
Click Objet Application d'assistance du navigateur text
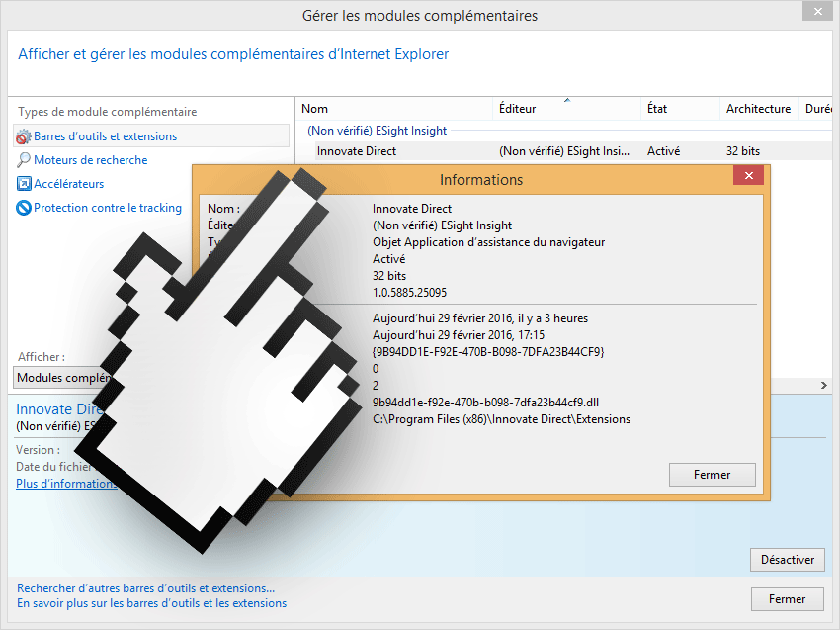488,242
